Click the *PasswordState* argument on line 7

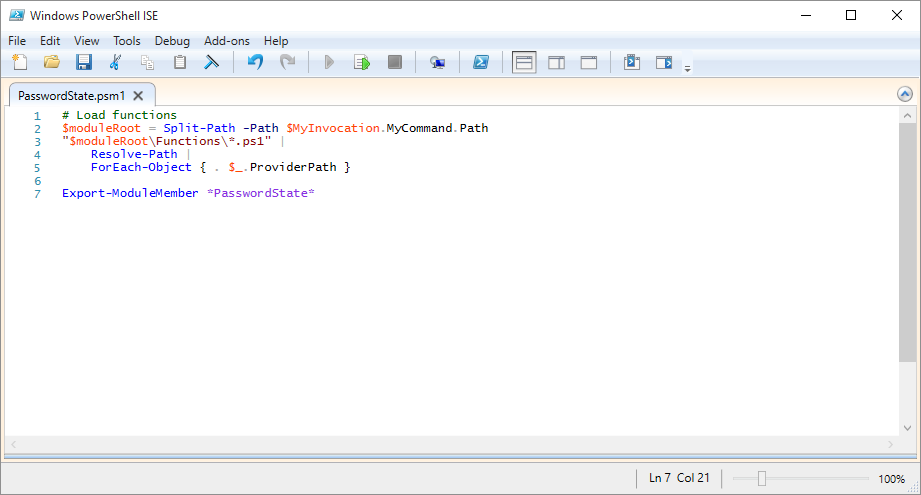[261, 193]
